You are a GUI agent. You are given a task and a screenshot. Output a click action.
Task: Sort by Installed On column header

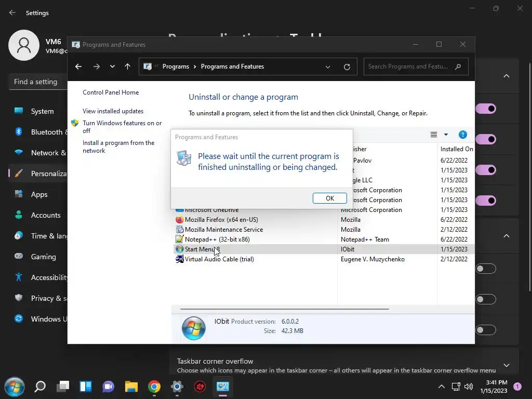[456, 149]
